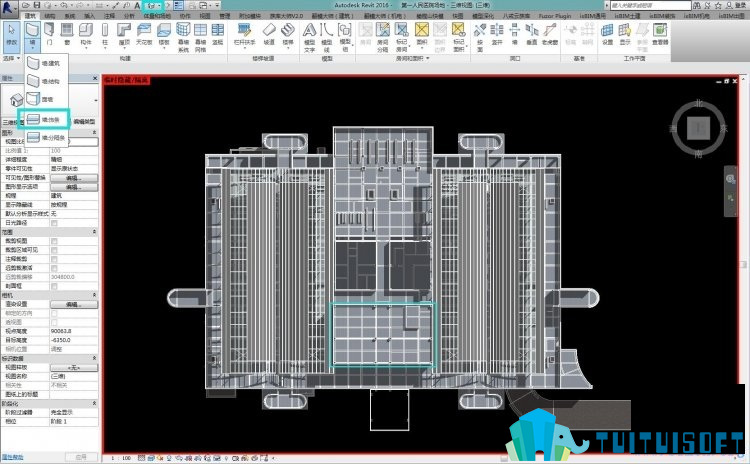Click the Show work plane tool

(625, 35)
